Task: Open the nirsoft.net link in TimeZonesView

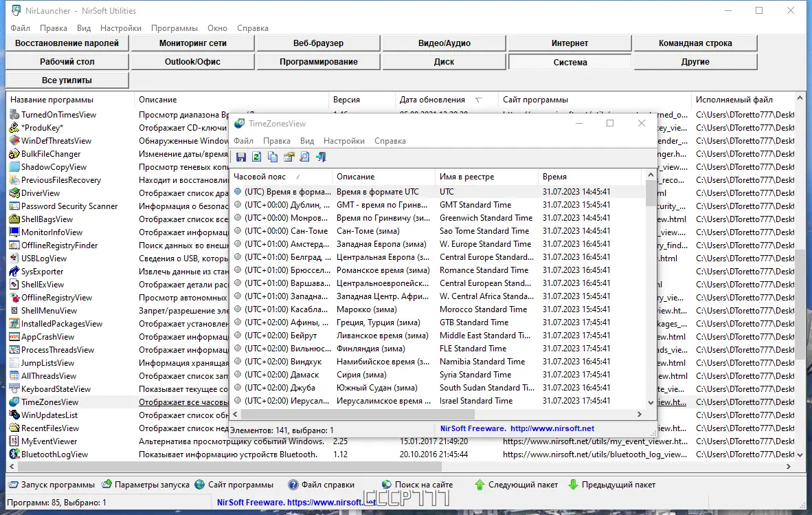Action: pyautogui.click(x=552, y=428)
